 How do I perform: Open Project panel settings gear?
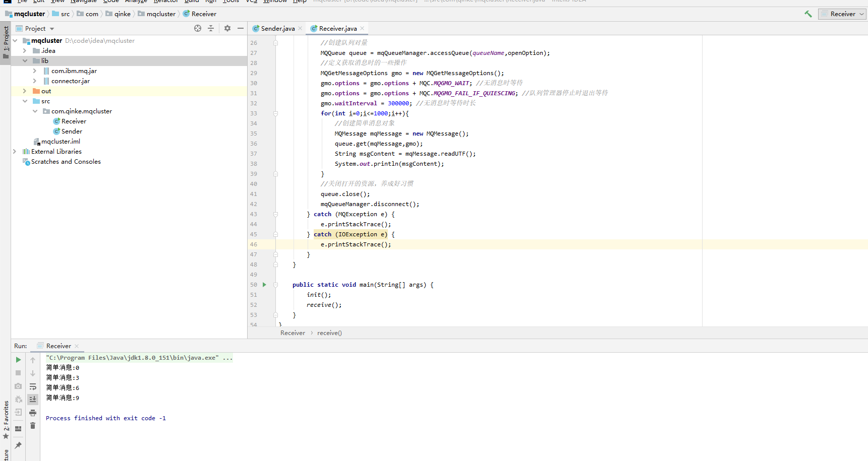pos(227,28)
